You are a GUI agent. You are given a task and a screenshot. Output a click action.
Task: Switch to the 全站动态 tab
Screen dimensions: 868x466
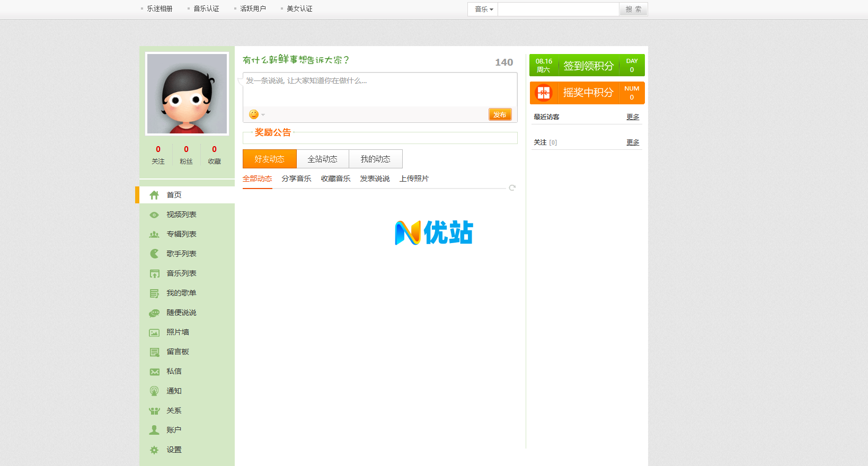[322, 159]
